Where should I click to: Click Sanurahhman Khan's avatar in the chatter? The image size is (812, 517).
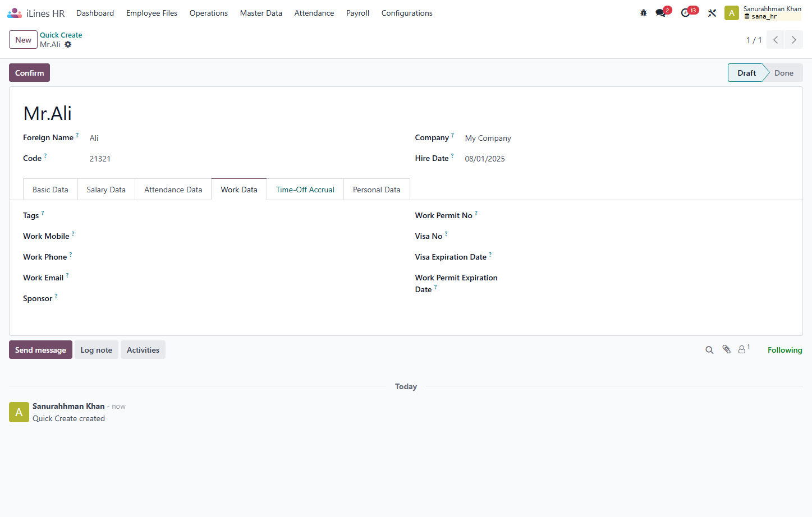coord(19,412)
